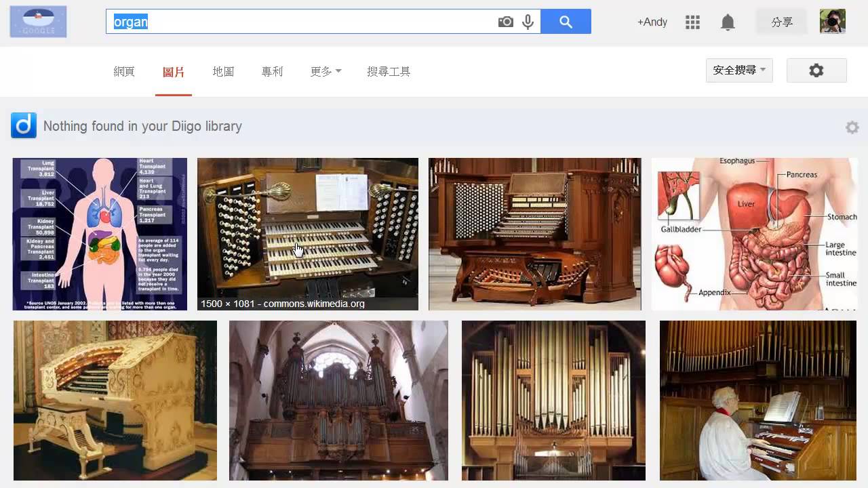
Task: Open the organ transplant statistics infographic
Action: [x=100, y=234]
